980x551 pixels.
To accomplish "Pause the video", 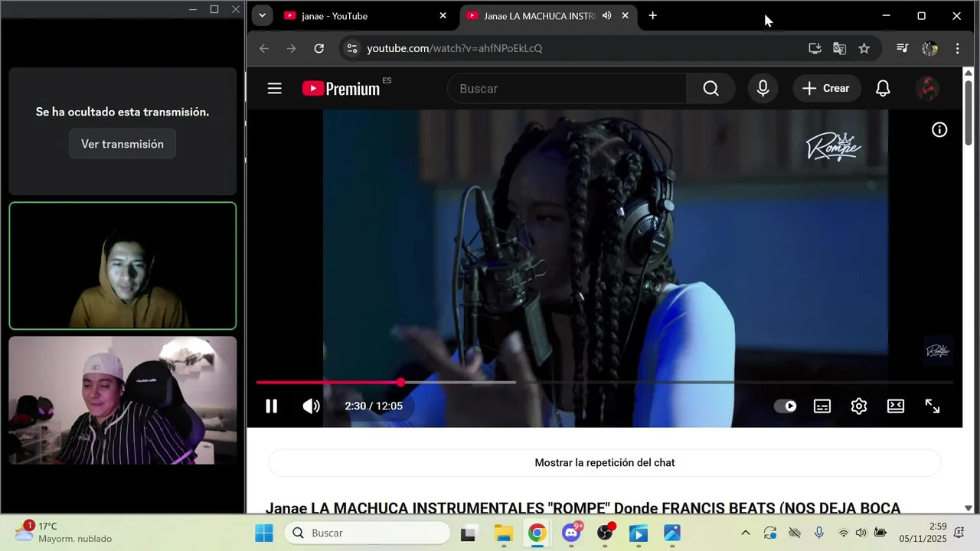I will tap(271, 406).
